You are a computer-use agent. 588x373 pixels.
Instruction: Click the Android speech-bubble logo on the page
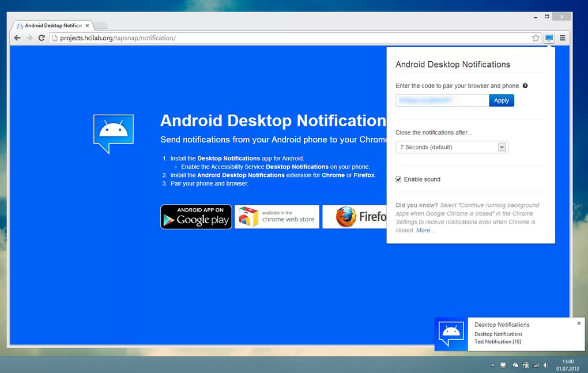pyautogui.click(x=113, y=134)
